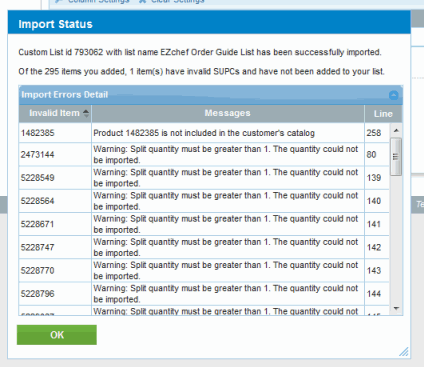Click line number 142 cell
424x367 pixels.
click(x=377, y=247)
